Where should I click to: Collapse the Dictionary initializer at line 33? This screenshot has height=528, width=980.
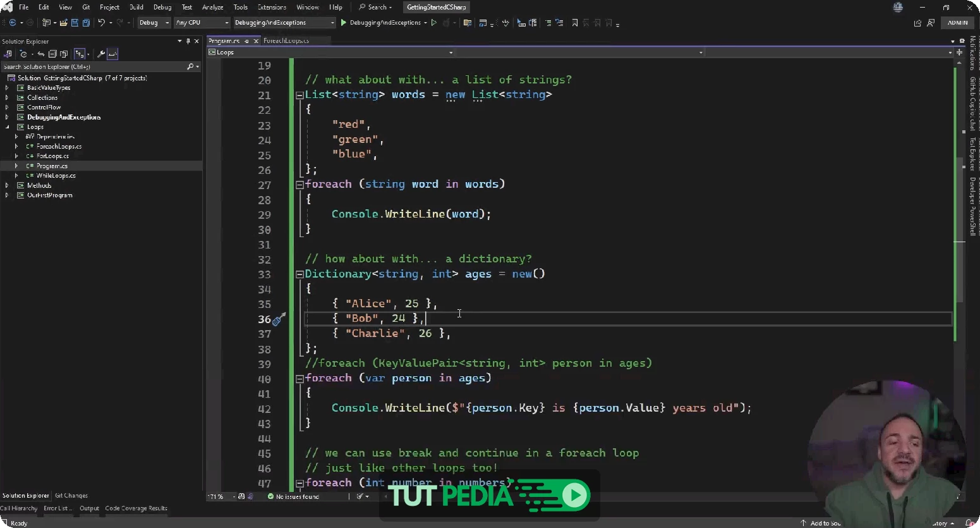pos(299,274)
